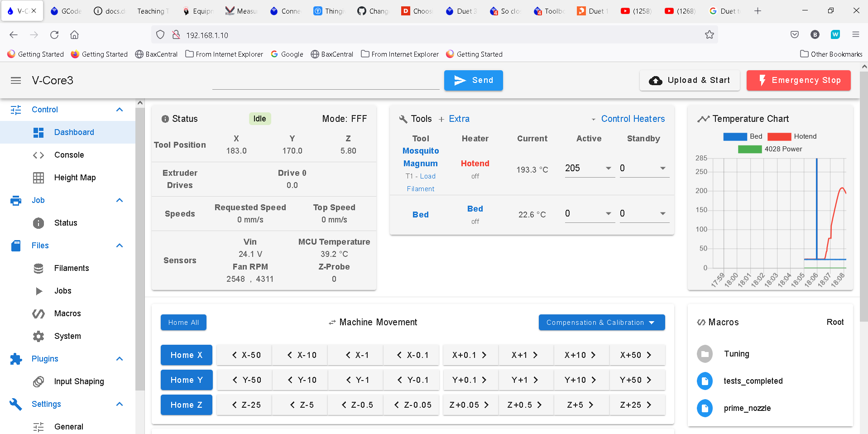This screenshot has height=434, width=868.
Task: Open Console page in sidebar
Action: tap(68, 155)
